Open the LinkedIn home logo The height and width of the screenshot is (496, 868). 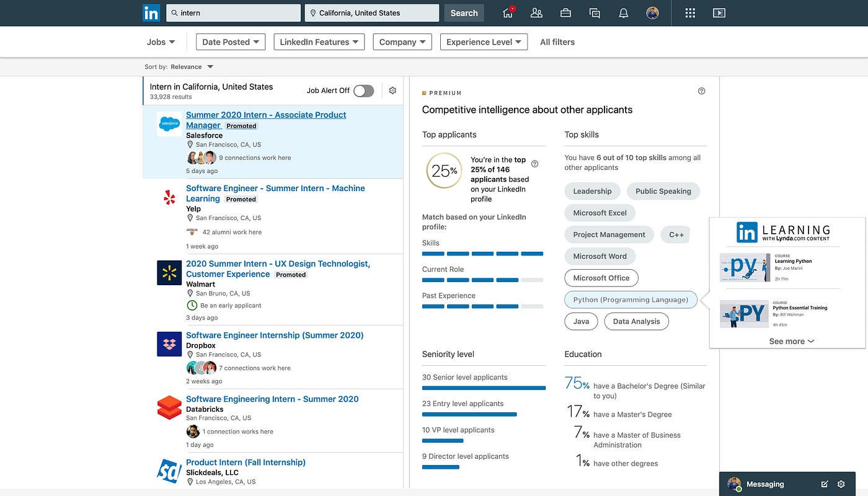(x=151, y=13)
